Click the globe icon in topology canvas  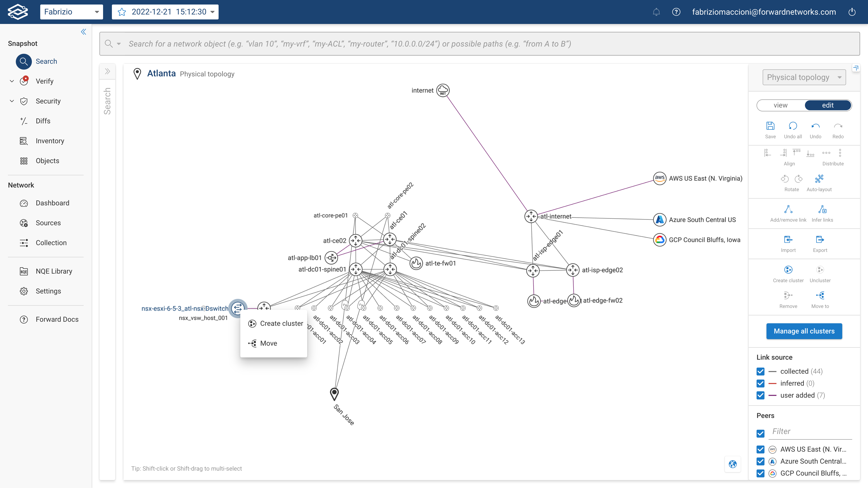[733, 464]
